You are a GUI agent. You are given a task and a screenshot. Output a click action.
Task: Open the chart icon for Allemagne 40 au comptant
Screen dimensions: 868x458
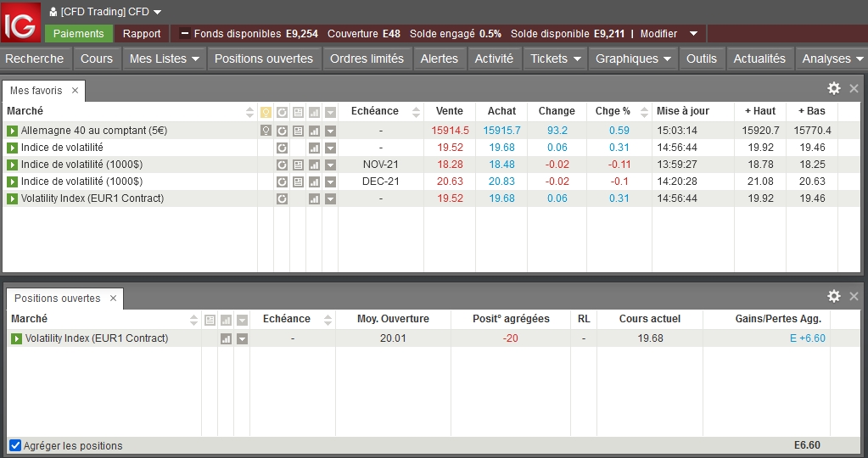click(x=314, y=131)
